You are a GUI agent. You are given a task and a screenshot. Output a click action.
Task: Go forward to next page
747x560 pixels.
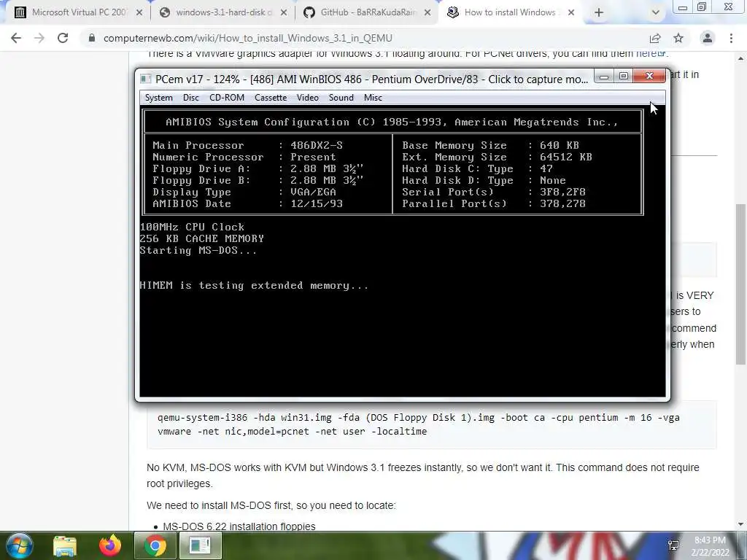click(39, 38)
